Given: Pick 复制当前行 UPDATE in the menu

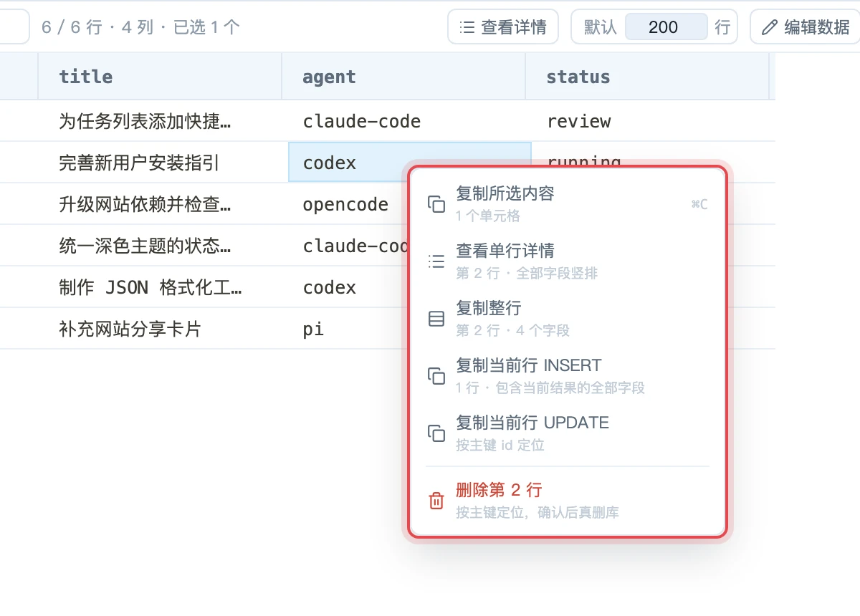Looking at the screenshot, I should (x=568, y=433).
